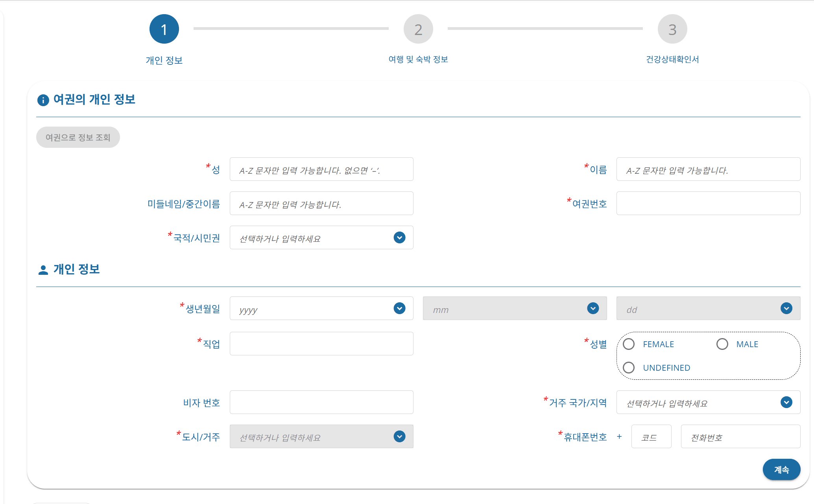Click step 2 circle 여행 및 숙박 정보

coord(418,29)
